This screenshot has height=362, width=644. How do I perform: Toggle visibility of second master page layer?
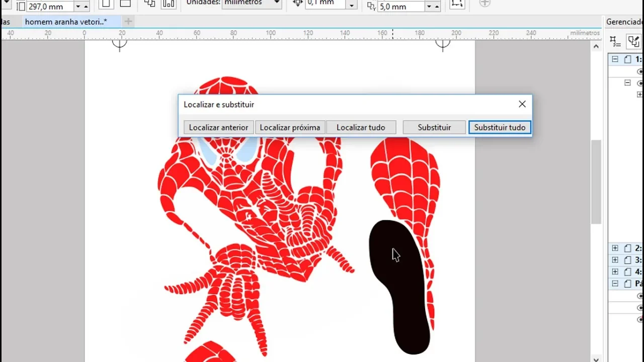coord(640,308)
